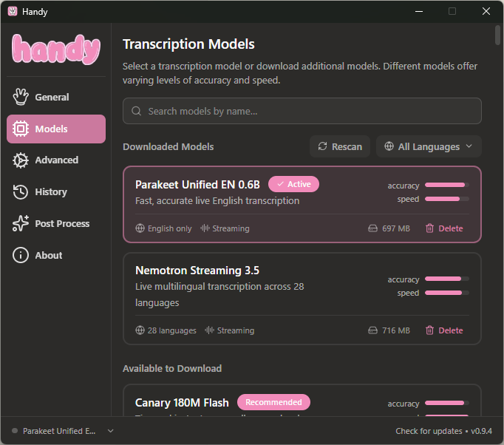Click the globe icon beside English only
504x445 pixels.
(x=140, y=228)
